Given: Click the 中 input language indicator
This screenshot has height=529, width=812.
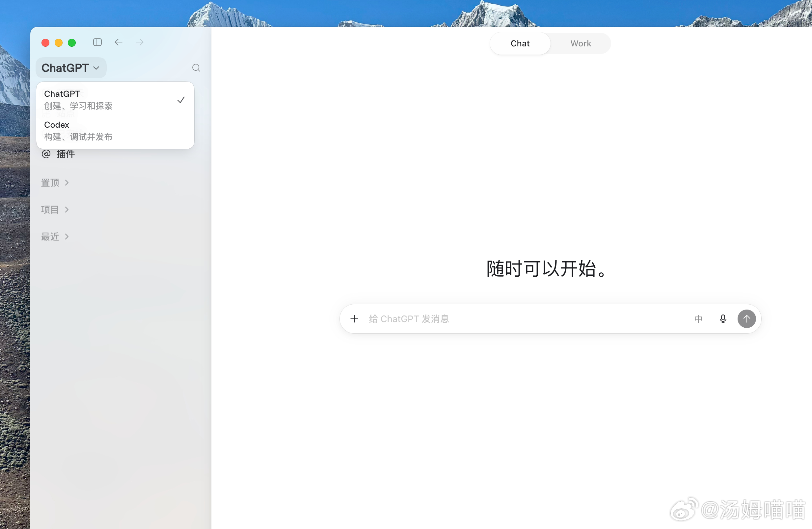Looking at the screenshot, I should 698,319.
